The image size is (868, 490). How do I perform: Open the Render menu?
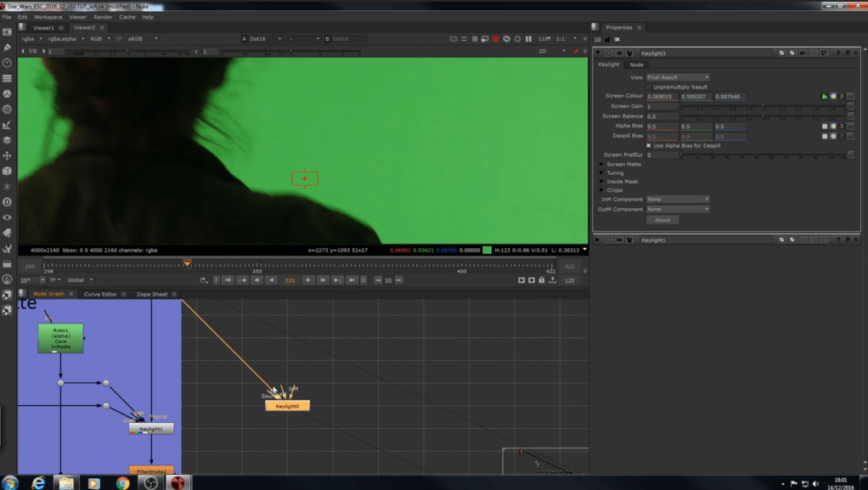tap(103, 17)
